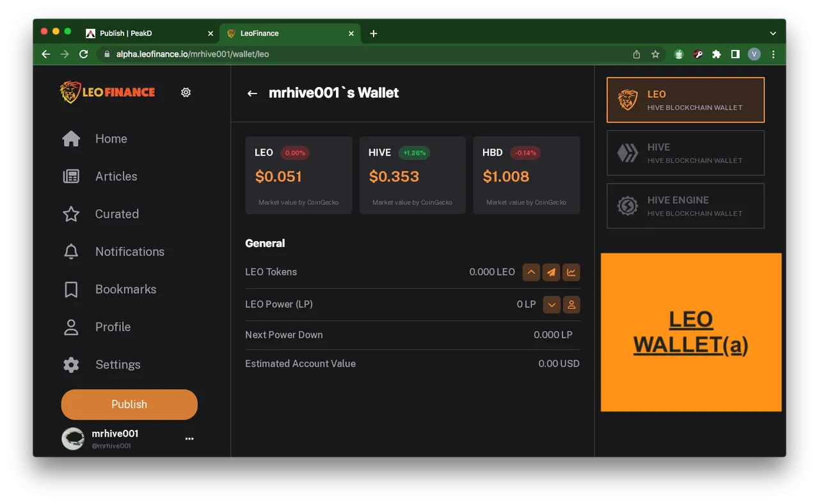Click Next Power Down label

[284, 335]
